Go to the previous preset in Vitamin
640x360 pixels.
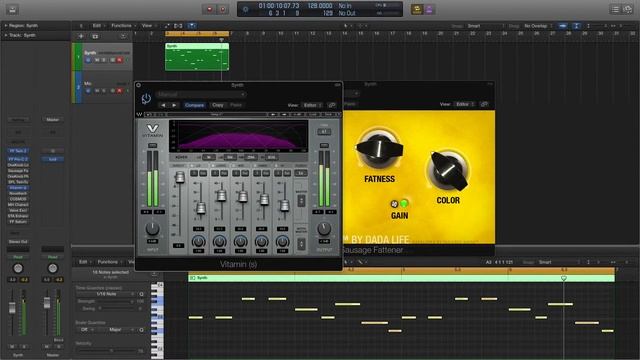164,105
